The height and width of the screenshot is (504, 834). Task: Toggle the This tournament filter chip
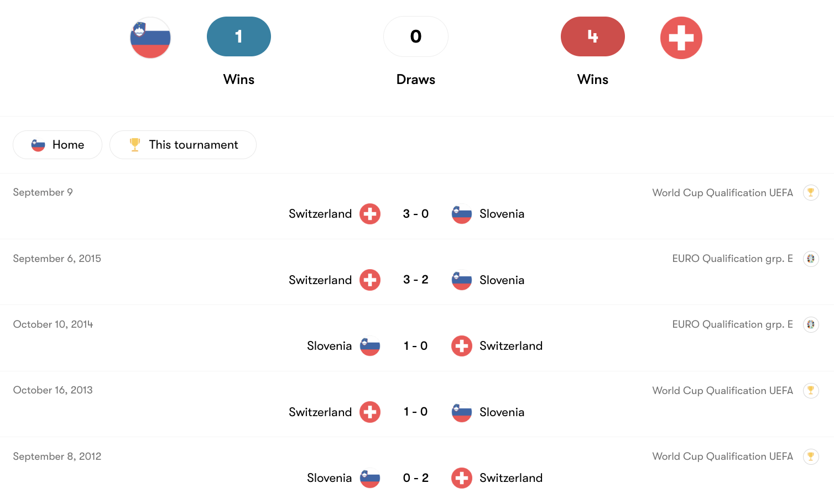(x=183, y=145)
